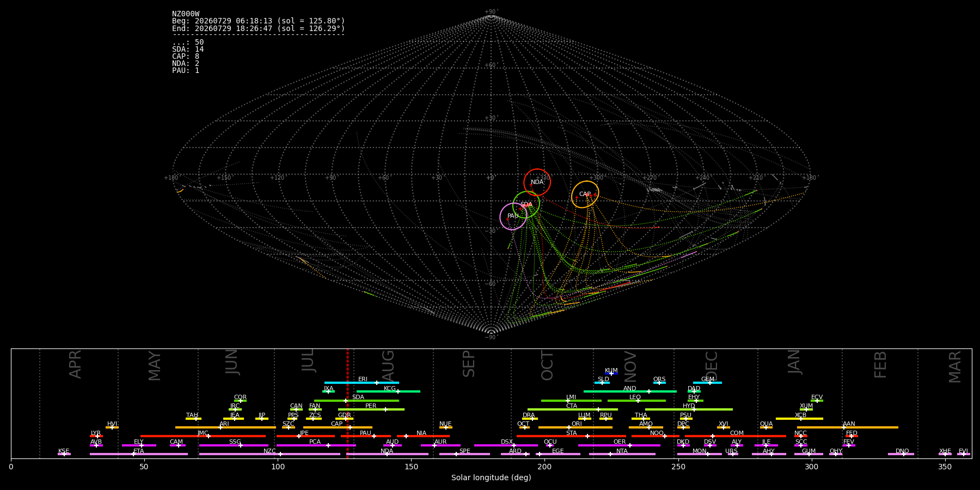980x490 pixels.
Task: Click the orange CAP radiant circle
Action: click(585, 194)
